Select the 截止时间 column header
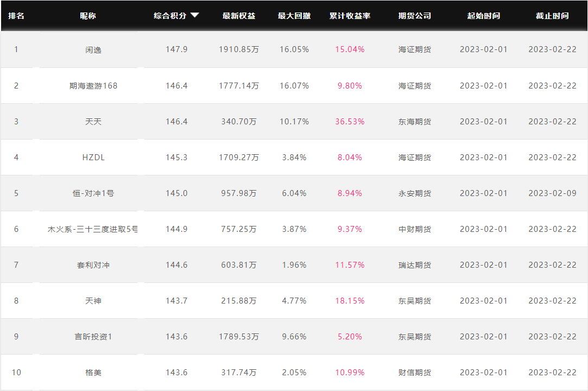 pos(552,16)
